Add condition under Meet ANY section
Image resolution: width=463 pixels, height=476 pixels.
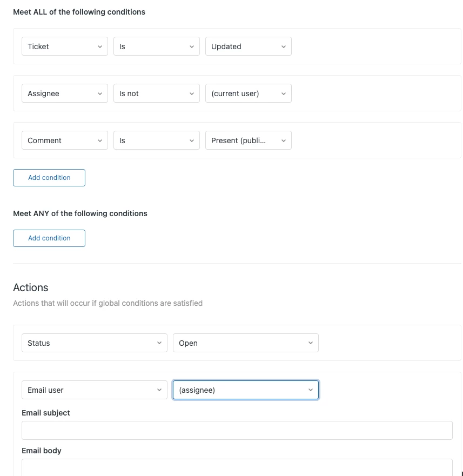(49, 238)
